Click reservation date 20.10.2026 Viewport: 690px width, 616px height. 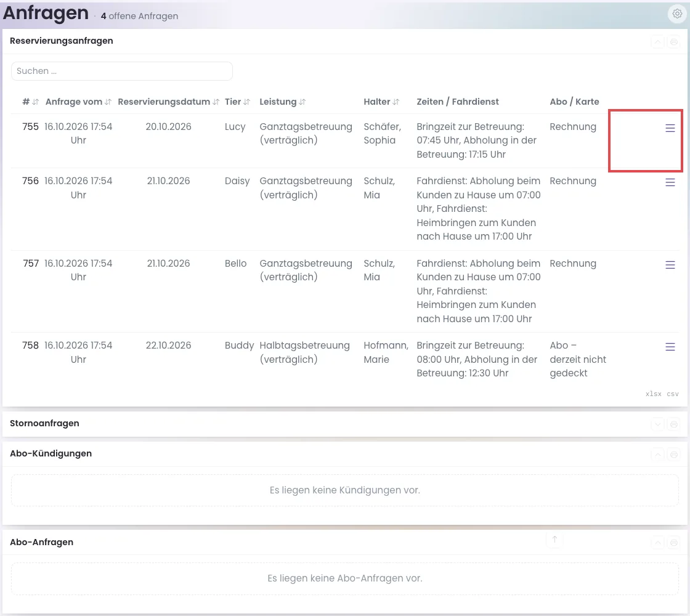tap(169, 127)
